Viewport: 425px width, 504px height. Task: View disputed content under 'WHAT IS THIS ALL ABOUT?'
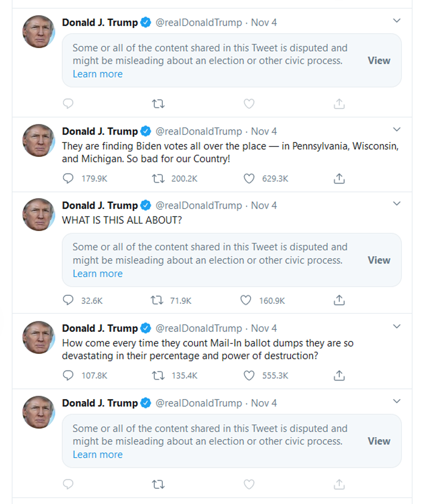(x=379, y=260)
